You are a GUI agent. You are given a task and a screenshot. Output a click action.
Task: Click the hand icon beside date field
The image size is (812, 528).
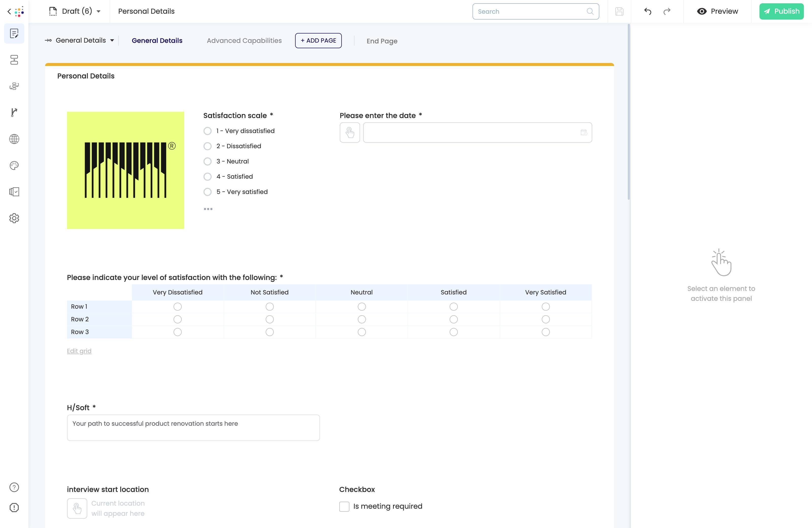pyautogui.click(x=350, y=133)
